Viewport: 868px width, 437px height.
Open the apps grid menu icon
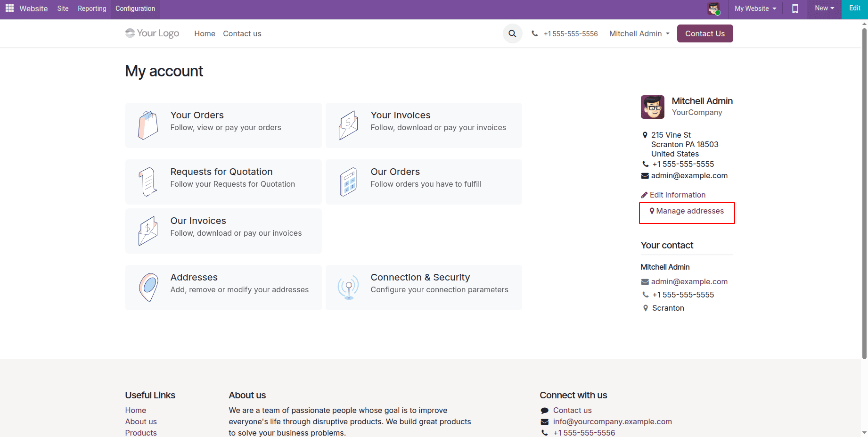point(9,8)
